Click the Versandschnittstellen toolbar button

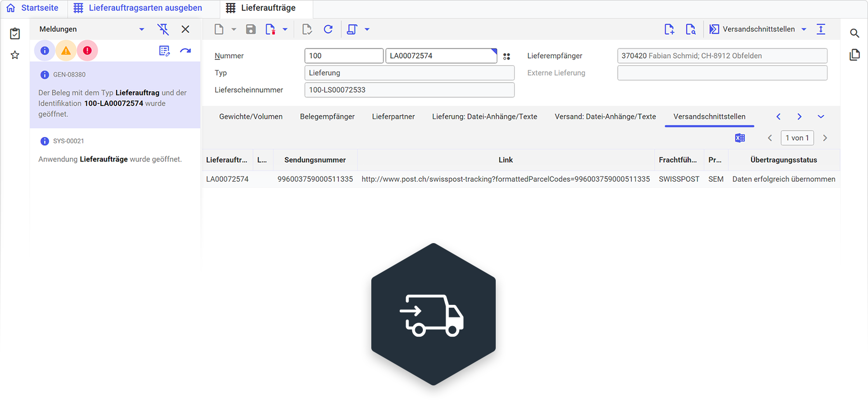click(x=752, y=29)
